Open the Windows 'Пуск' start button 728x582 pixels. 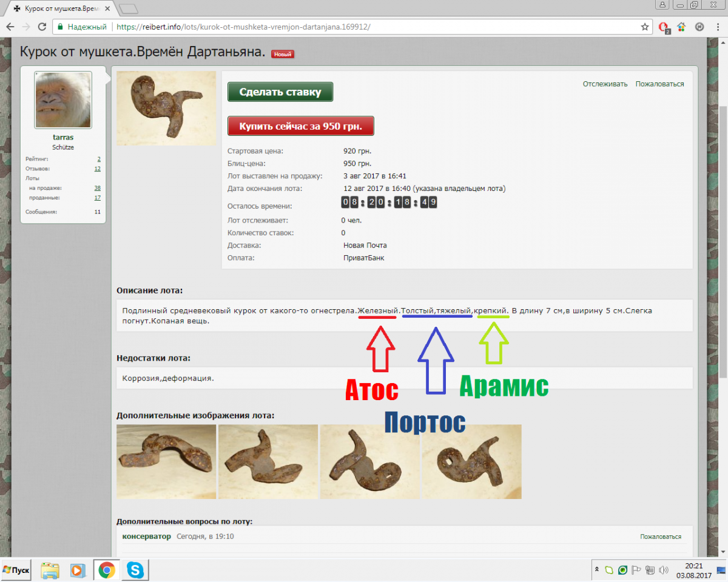pos(16,570)
